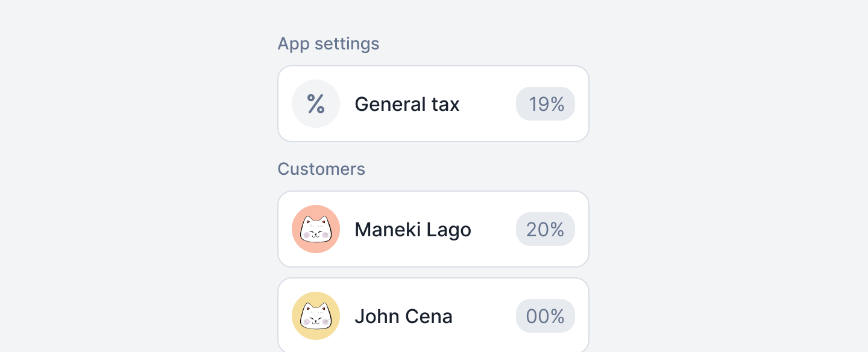The height and width of the screenshot is (352, 868).
Task: Click the percent sign in the 19% badge
Action: click(x=558, y=104)
